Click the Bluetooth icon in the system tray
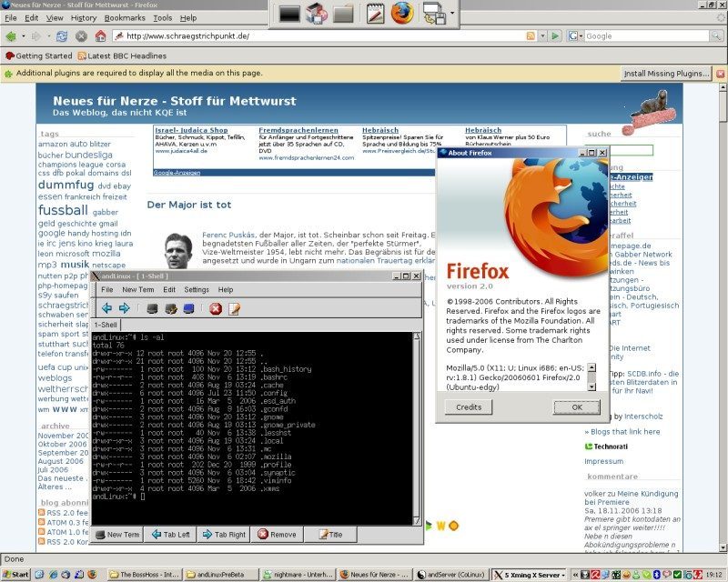The image size is (728, 582). [656, 575]
